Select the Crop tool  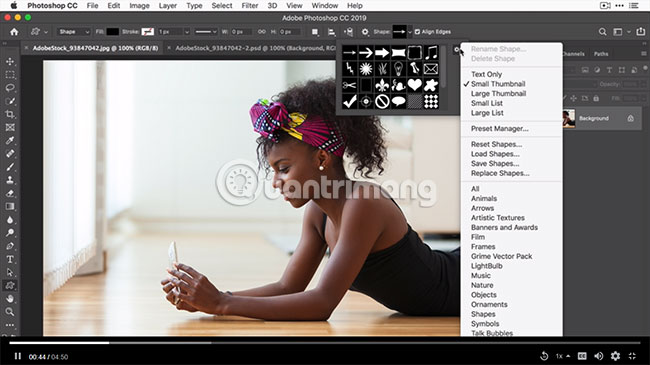tap(10, 114)
